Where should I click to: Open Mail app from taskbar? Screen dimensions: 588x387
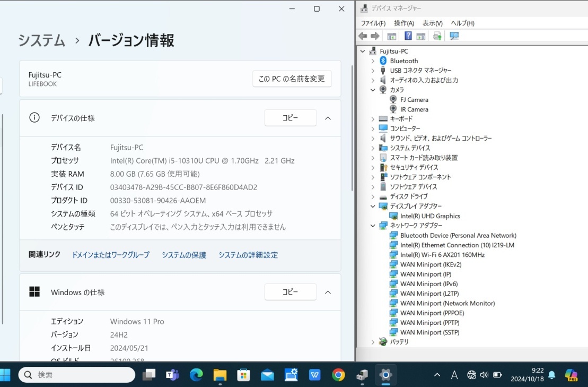click(x=267, y=375)
